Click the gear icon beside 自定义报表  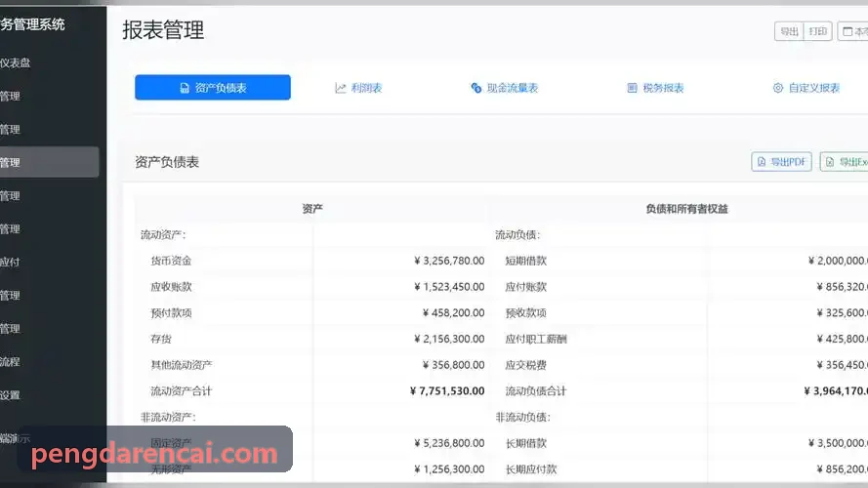[x=778, y=88]
